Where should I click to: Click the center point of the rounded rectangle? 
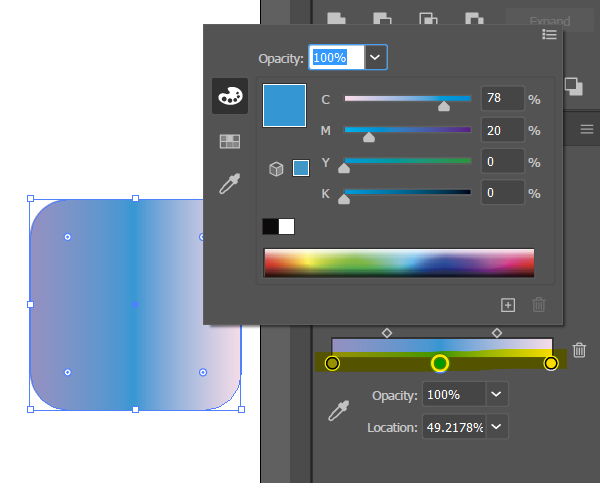tap(135, 305)
